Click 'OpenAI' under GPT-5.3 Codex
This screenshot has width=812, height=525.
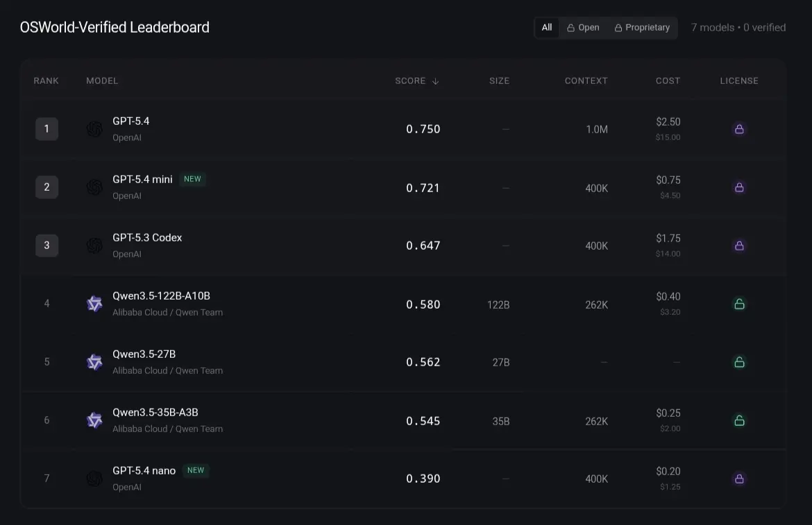click(x=127, y=254)
